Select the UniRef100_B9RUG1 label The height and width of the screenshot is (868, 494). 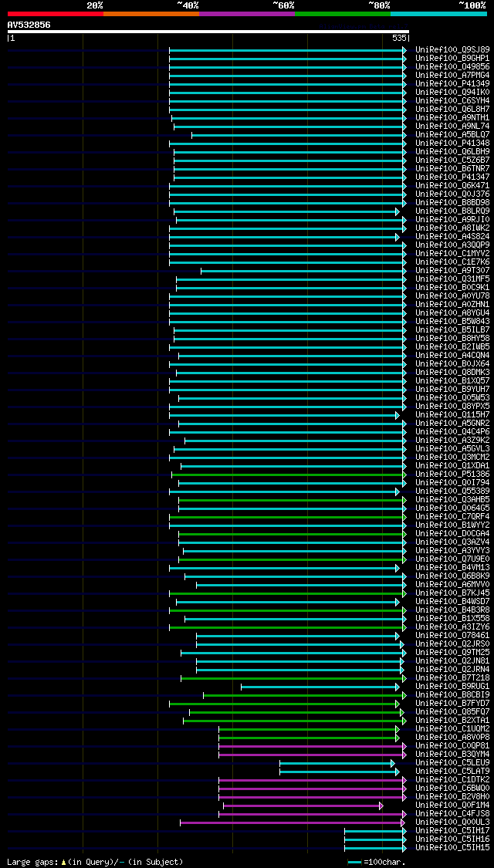[x=452, y=687]
